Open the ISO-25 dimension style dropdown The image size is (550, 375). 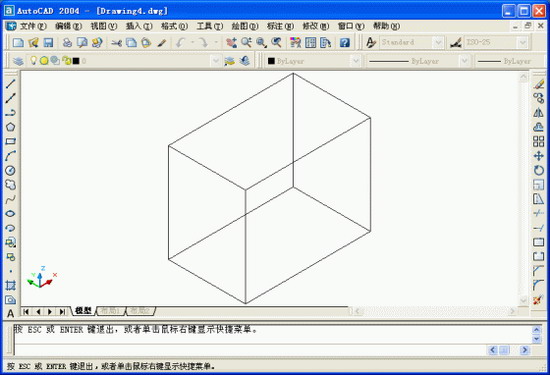tap(495, 42)
